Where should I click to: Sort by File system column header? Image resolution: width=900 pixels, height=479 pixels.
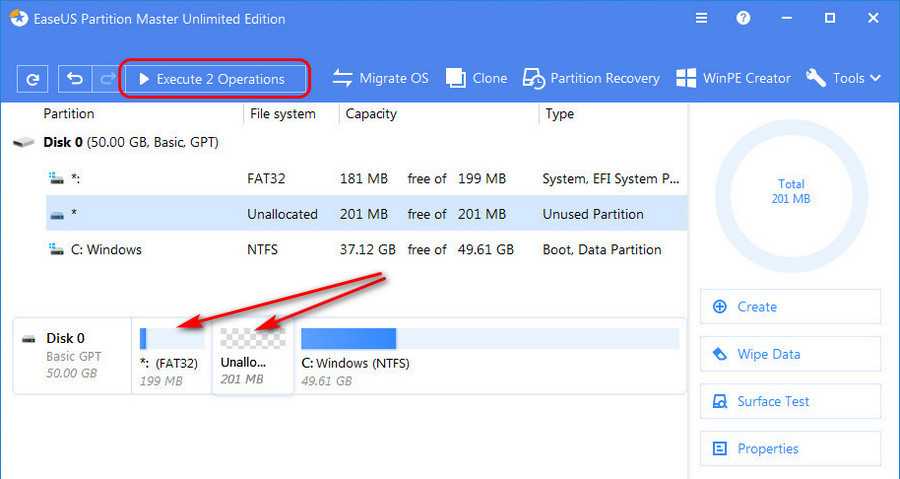[x=282, y=114]
